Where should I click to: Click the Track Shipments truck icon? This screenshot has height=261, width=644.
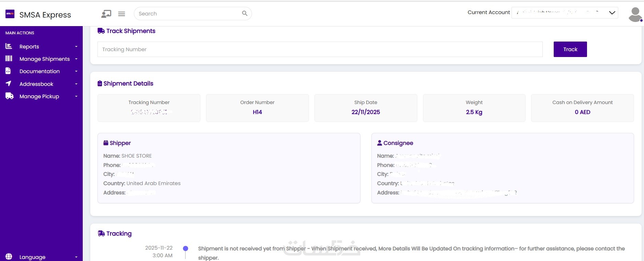pyautogui.click(x=101, y=31)
